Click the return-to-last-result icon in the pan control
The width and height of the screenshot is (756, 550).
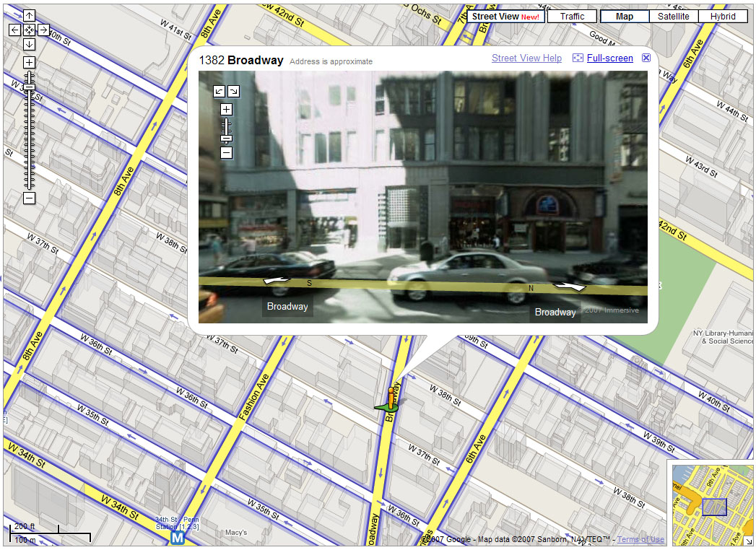pyautogui.click(x=29, y=30)
